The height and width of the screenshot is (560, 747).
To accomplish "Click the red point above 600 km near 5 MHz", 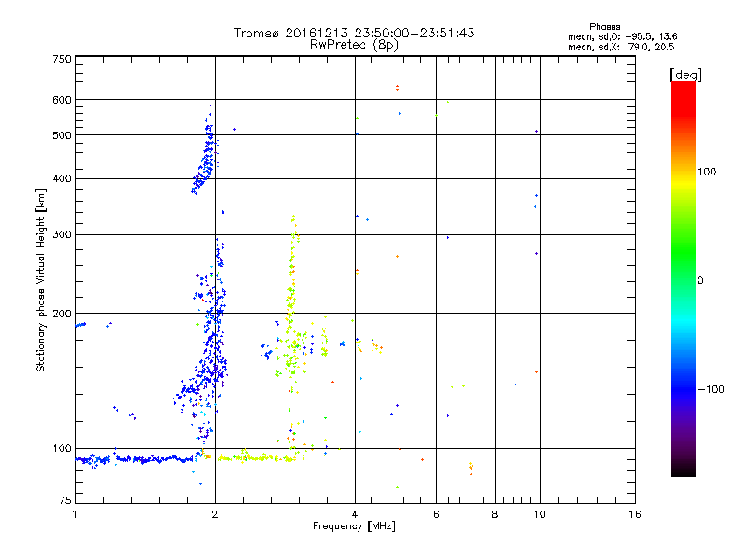I will [x=398, y=87].
